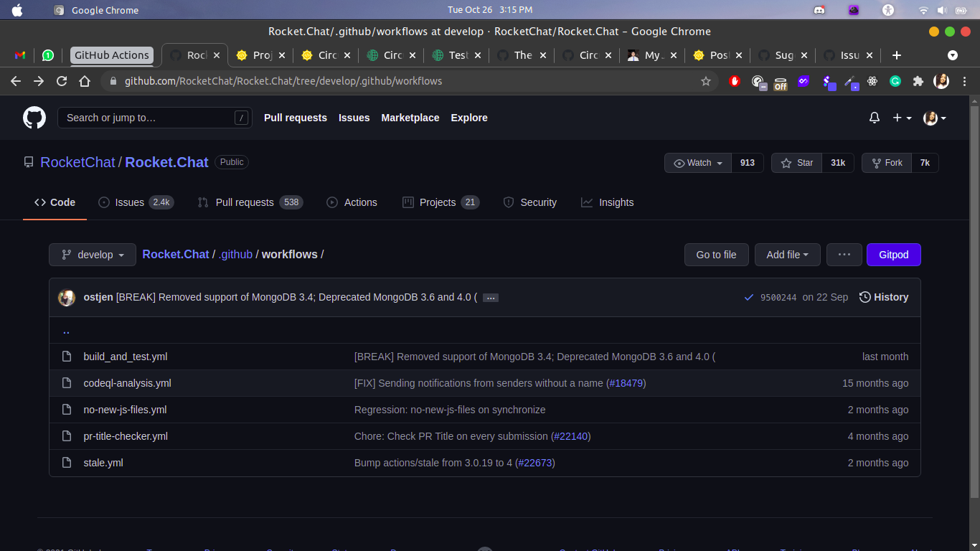Open the Watch dropdown

point(697,163)
